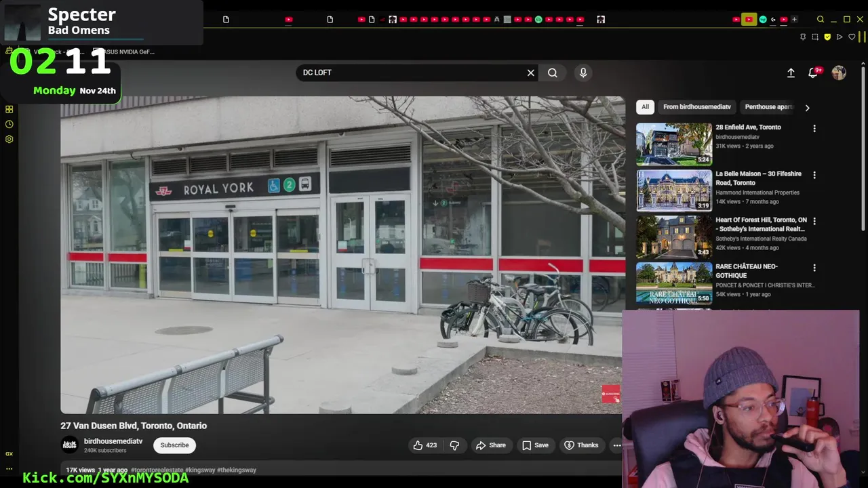Toggle the yellow ad-blocker shield icon
This screenshot has width=868, height=488.
[x=827, y=37]
